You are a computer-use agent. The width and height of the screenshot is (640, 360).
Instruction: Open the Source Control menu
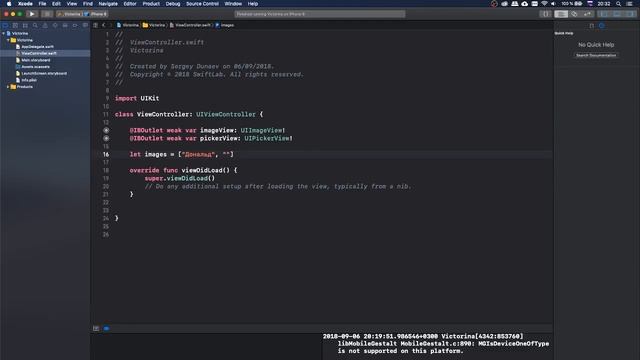coord(202,4)
